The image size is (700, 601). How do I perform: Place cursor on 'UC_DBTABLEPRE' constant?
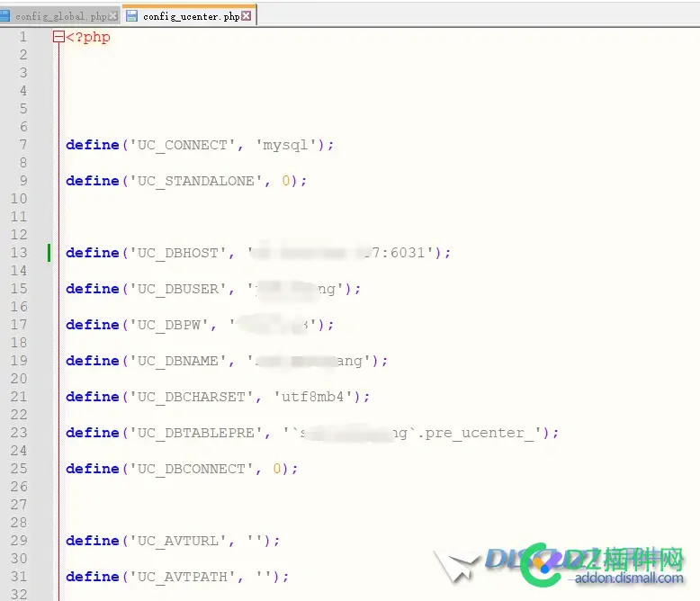pos(200,433)
